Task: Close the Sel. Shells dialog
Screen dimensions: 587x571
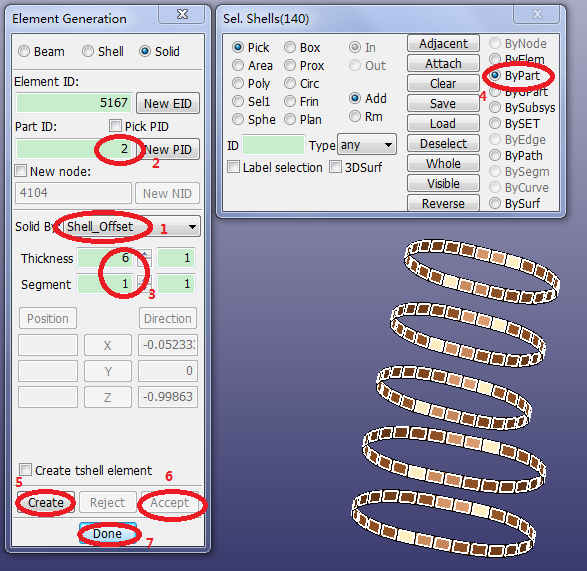Action: 537,15
